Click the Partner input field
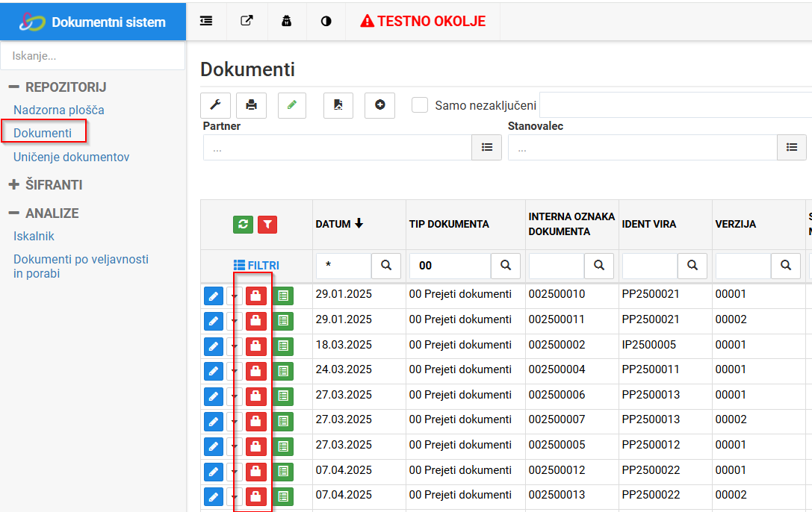 click(x=338, y=147)
